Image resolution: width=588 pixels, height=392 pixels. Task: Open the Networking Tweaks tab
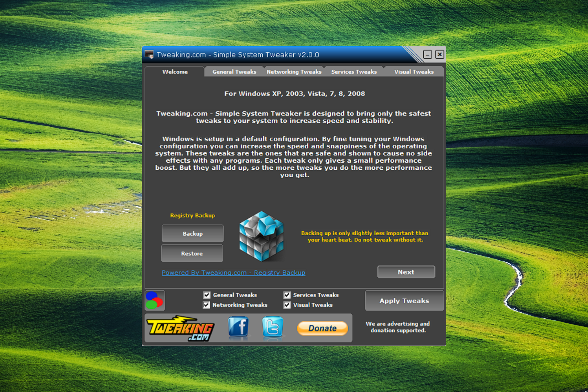tap(294, 72)
